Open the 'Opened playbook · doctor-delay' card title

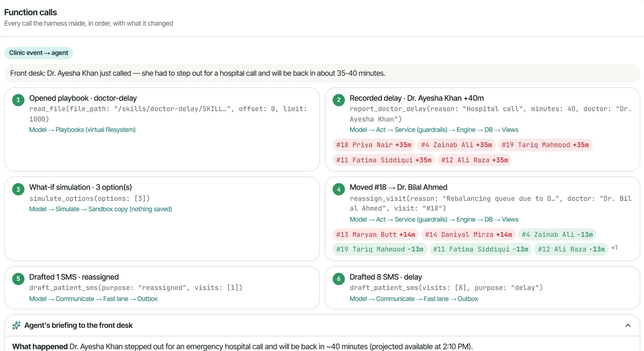pyautogui.click(x=83, y=98)
